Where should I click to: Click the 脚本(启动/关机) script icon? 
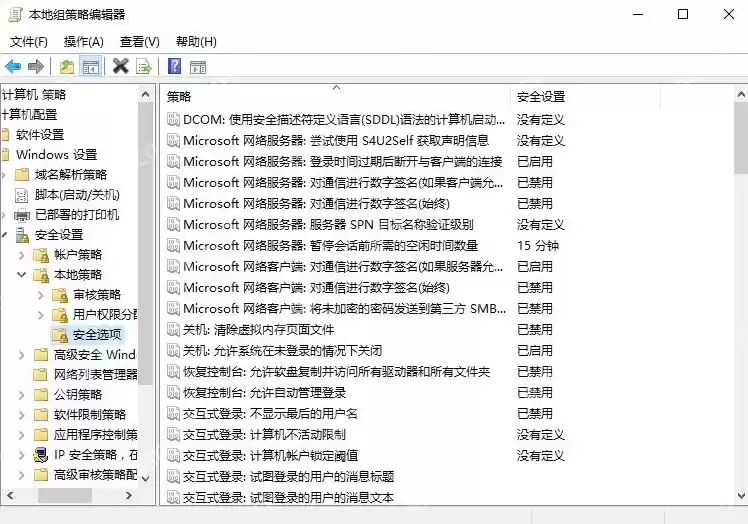21,195
